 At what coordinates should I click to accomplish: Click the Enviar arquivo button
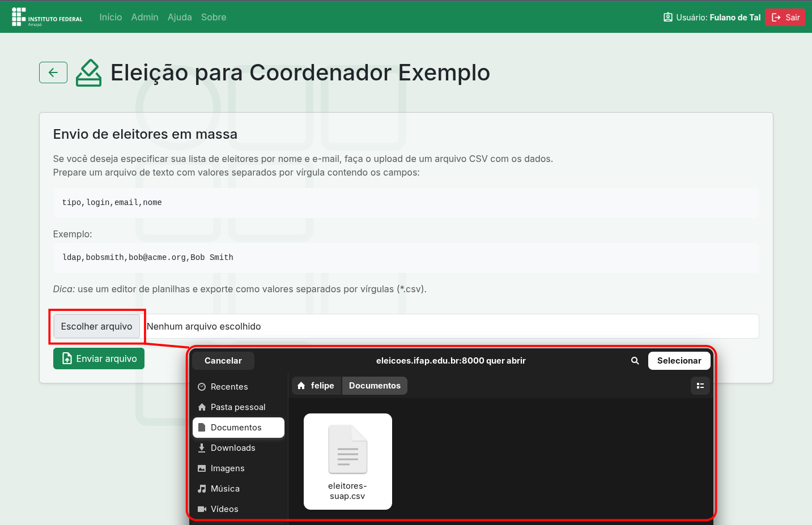click(x=99, y=358)
